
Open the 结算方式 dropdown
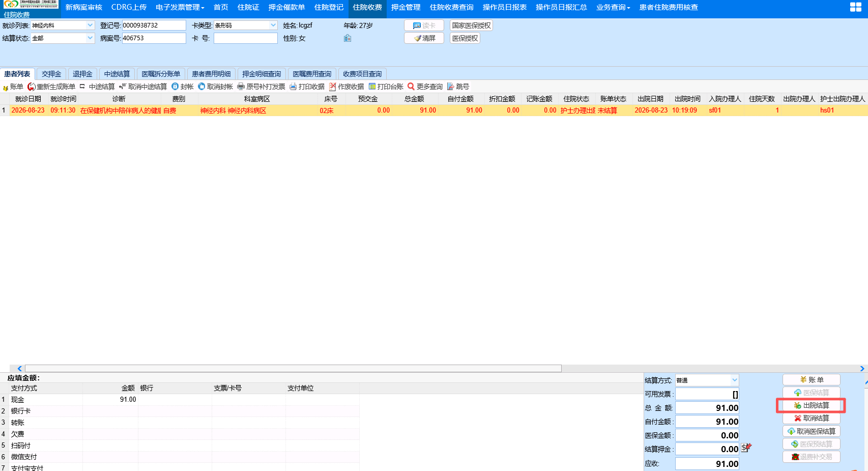[734, 380]
